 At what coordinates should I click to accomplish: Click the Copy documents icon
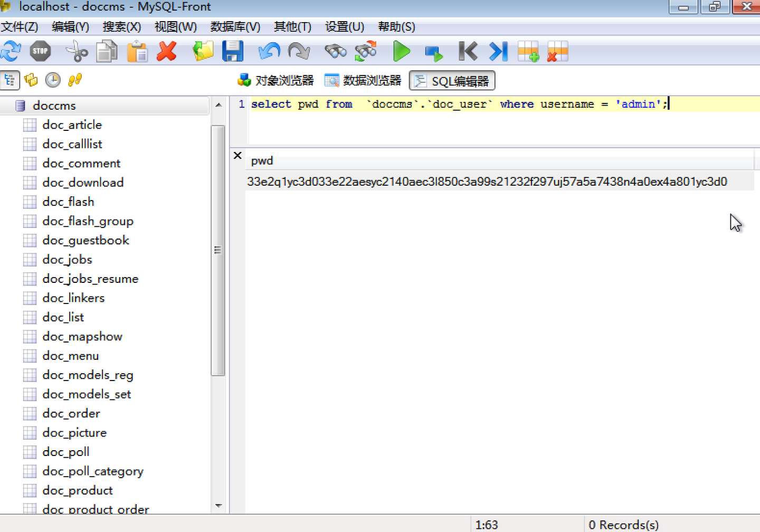point(107,51)
